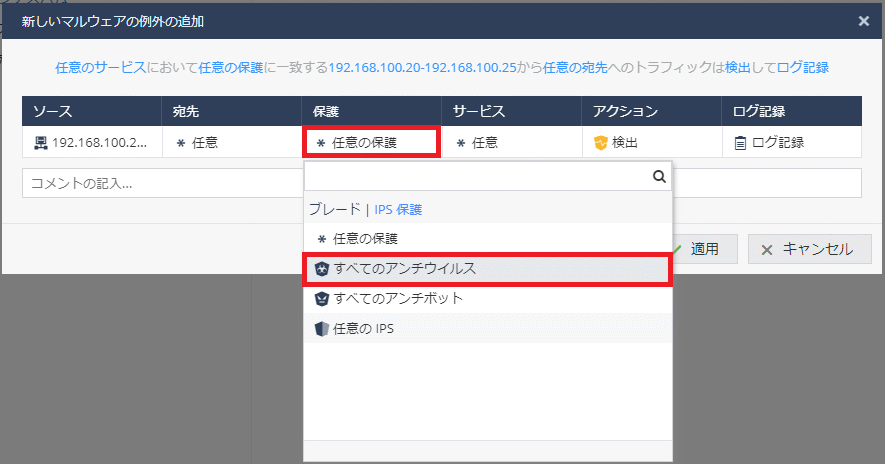
Task: Click the log record clipboard icon
Action: click(x=740, y=143)
